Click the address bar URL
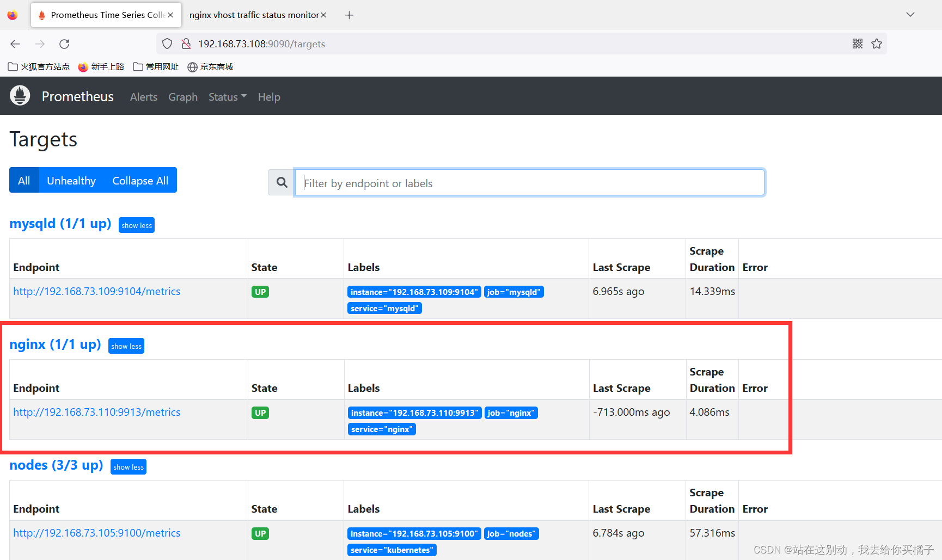942x560 pixels. 261,44
